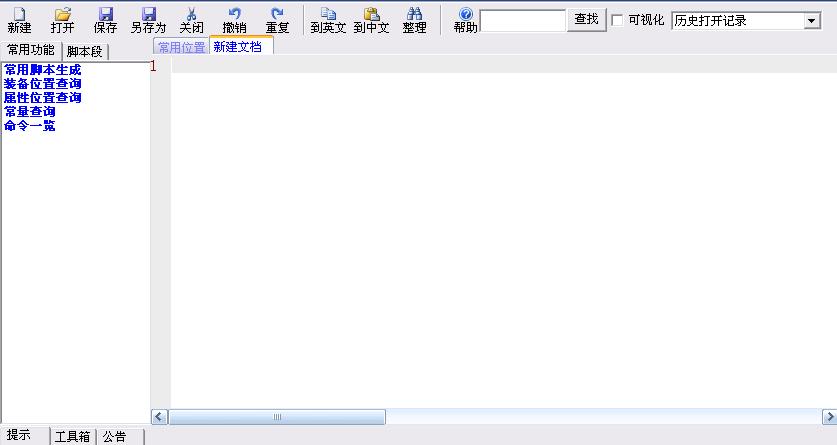Close document with 关闭 scissors icon
This screenshot has width=837, height=445.
pos(191,20)
